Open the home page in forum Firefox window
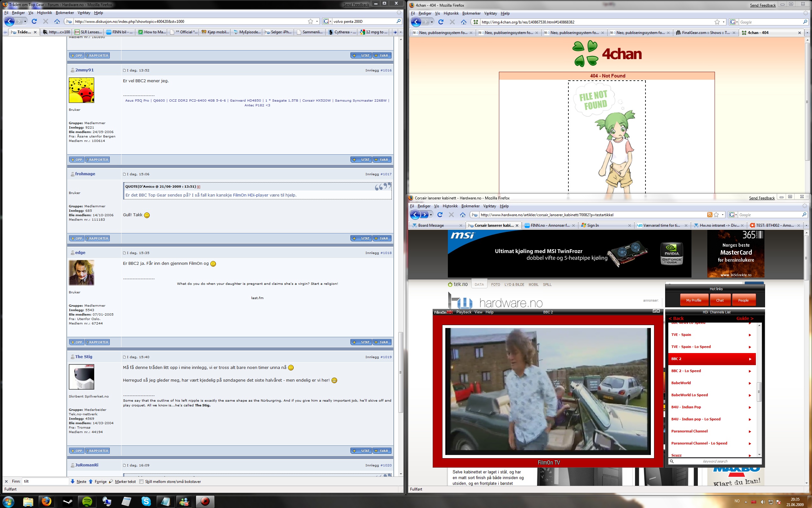This screenshot has height=508, width=812. coord(57,22)
